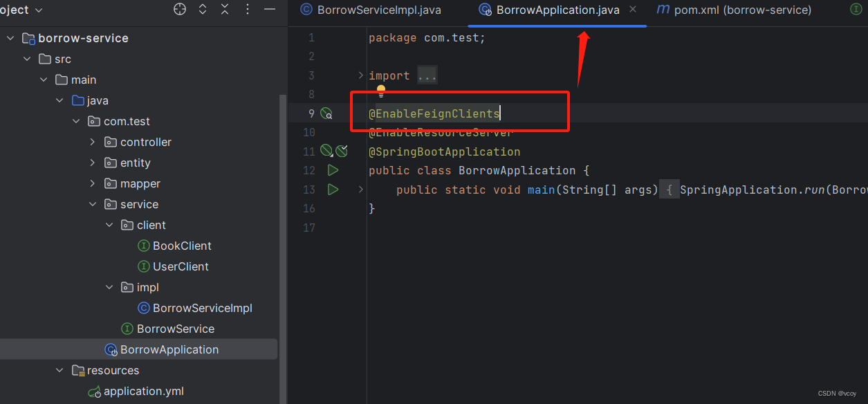
Task: Run main method via line 13 gutter arrow
Action: point(333,189)
